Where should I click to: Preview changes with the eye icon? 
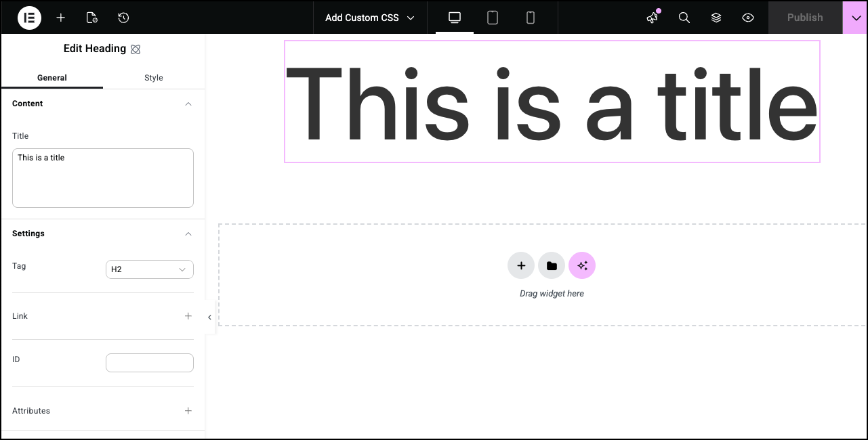point(748,18)
